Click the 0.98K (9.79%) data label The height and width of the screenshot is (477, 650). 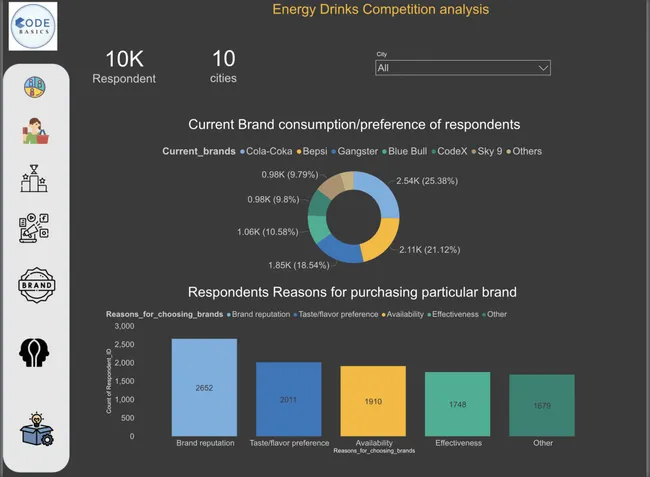[x=290, y=174]
